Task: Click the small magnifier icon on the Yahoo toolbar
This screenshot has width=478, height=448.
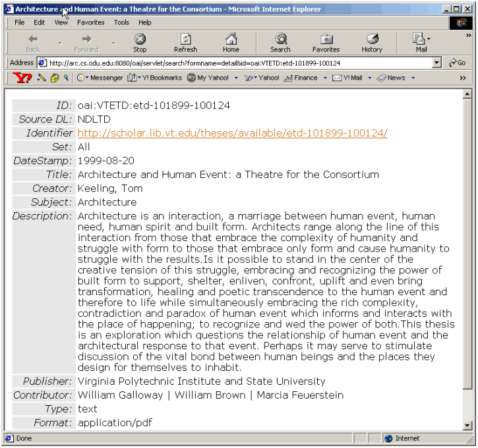Action: coord(66,78)
